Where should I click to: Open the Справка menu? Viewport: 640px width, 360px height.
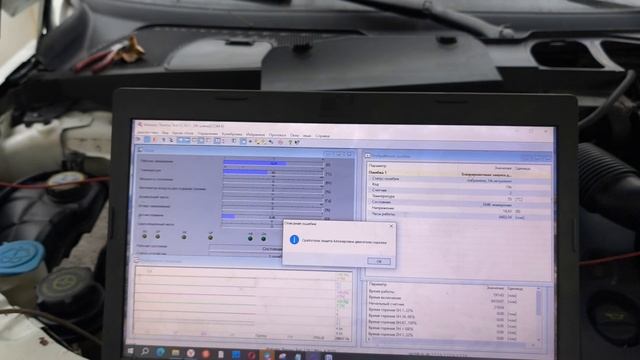322,136
